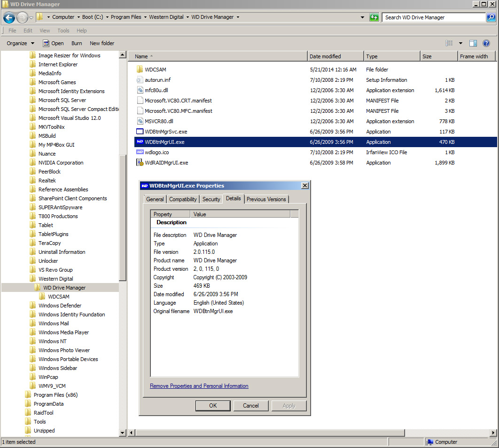
Task: Select Western Digital in folder tree
Action: click(56, 279)
